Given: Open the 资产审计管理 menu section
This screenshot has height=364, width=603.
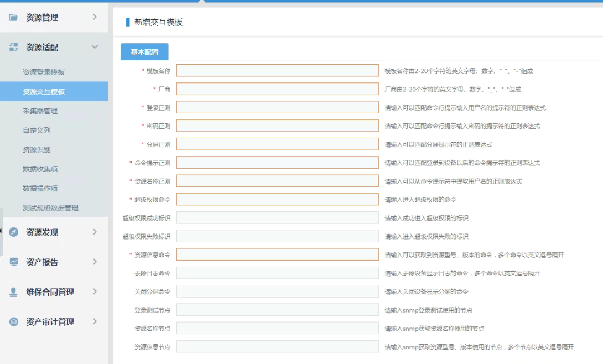Looking at the screenshot, I should pyautogui.click(x=54, y=322).
